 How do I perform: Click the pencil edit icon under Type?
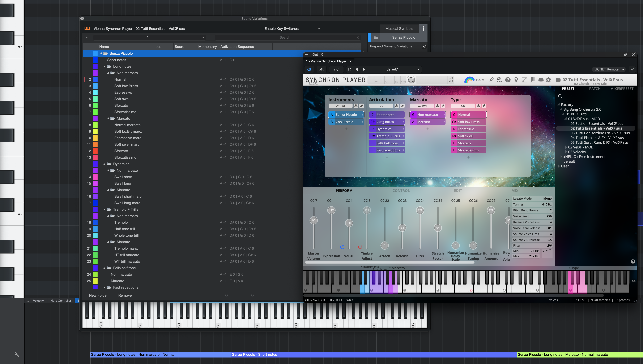(x=484, y=106)
